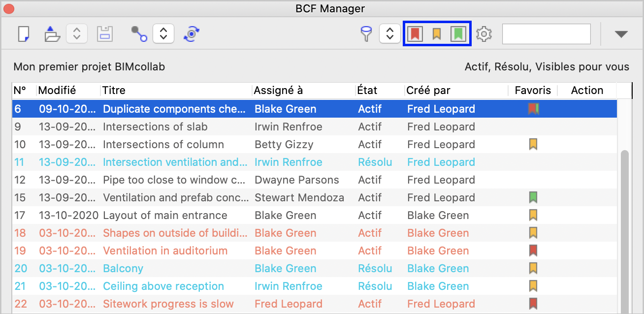Click date '13-10-2020' of issue 17
Screen dimensions: 644x314
69,215
